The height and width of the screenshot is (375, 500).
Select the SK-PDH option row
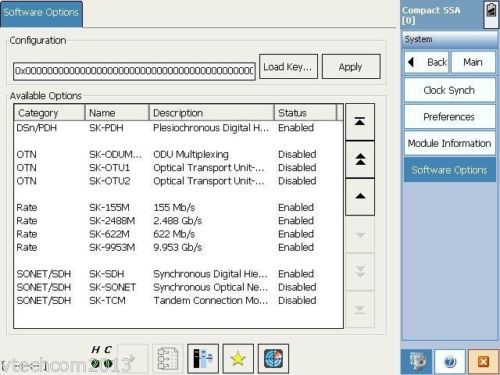[178, 128]
